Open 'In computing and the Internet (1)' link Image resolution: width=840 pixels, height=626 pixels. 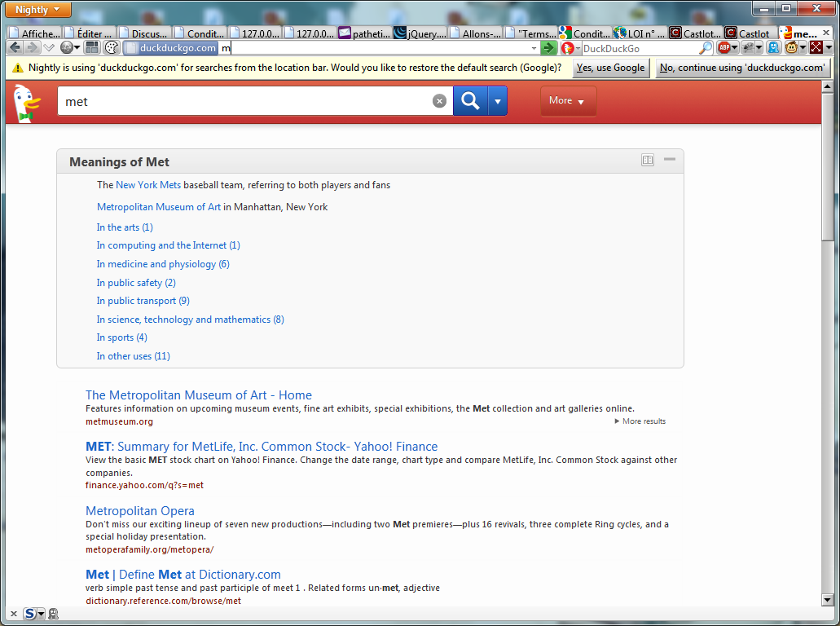168,245
